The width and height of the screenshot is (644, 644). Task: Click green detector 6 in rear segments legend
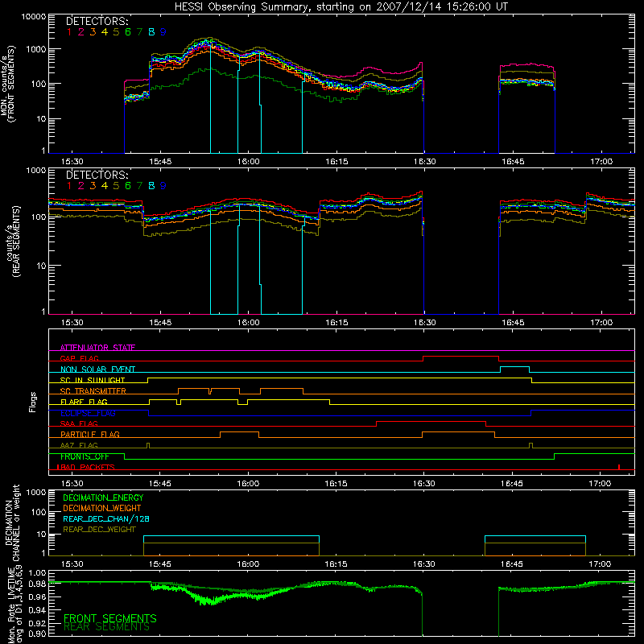[x=128, y=186]
